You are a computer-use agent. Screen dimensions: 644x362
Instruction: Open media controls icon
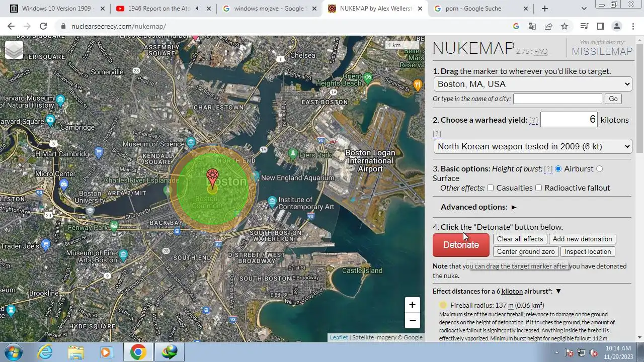pyautogui.click(x=584, y=26)
